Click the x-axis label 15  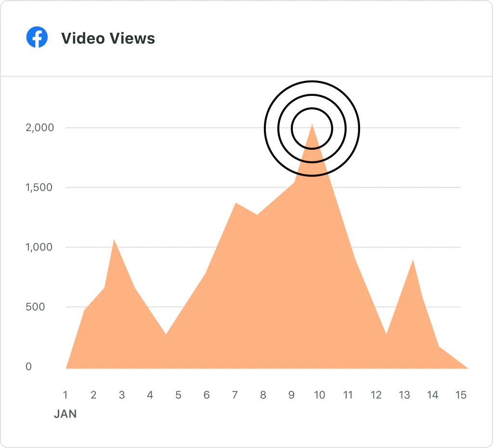[461, 395]
